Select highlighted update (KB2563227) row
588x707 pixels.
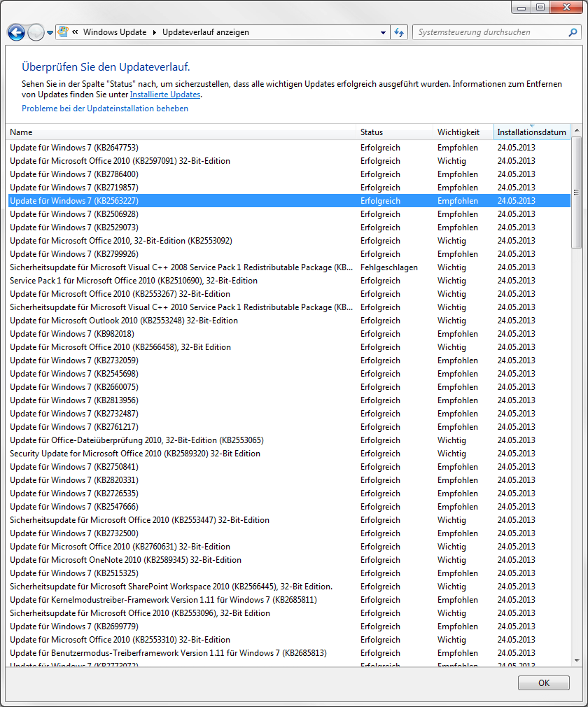290,201
